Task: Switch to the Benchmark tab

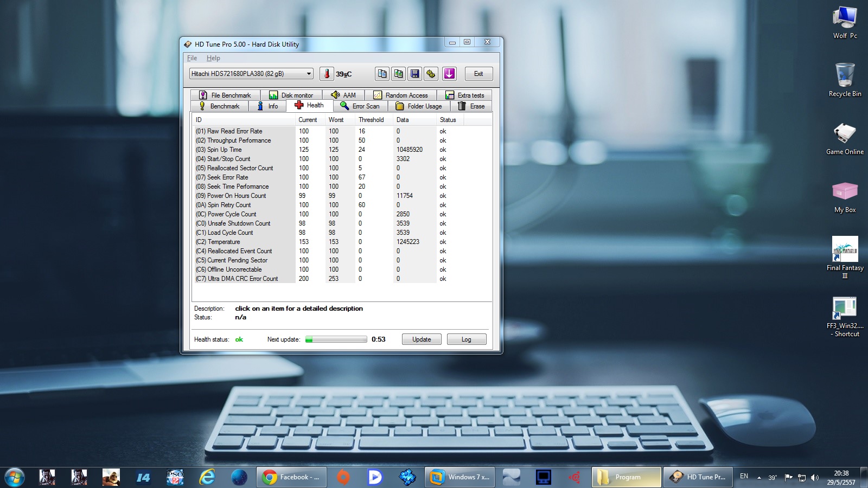Action: pyautogui.click(x=220, y=106)
